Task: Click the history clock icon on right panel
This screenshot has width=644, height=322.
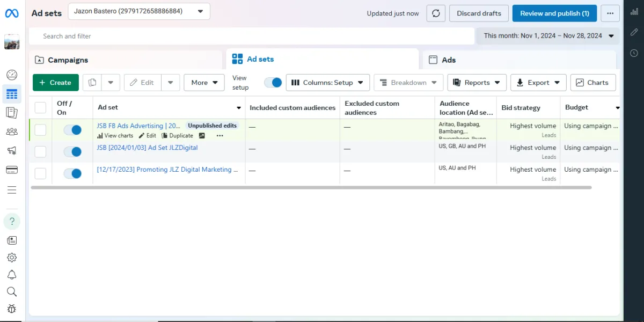Action: coord(634,53)
